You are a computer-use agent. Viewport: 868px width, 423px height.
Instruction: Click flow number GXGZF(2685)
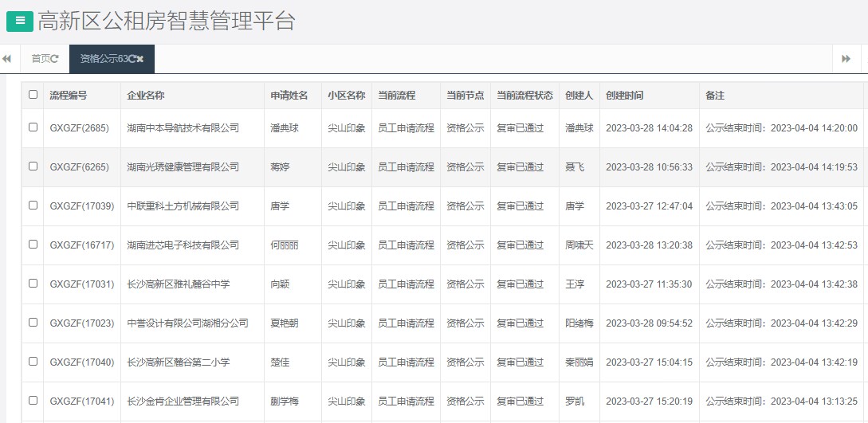pos(79,128)
